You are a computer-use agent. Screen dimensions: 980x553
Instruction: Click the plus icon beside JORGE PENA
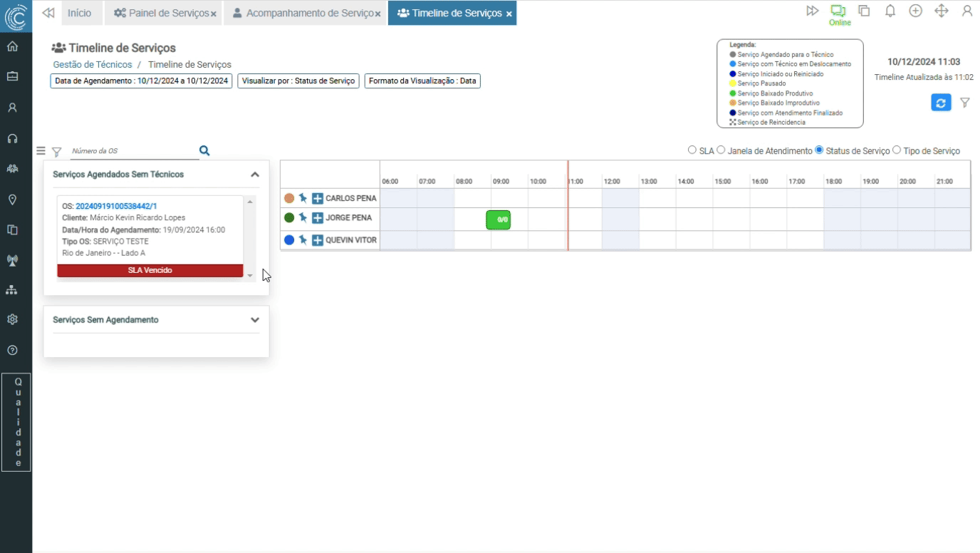point(318,218)
